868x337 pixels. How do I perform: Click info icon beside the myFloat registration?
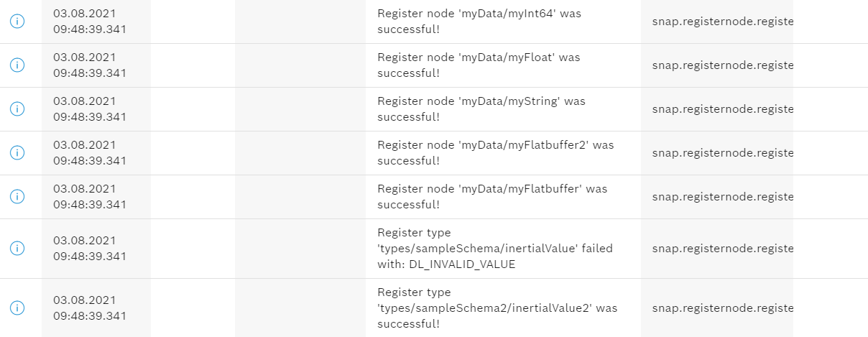(17, 65)
